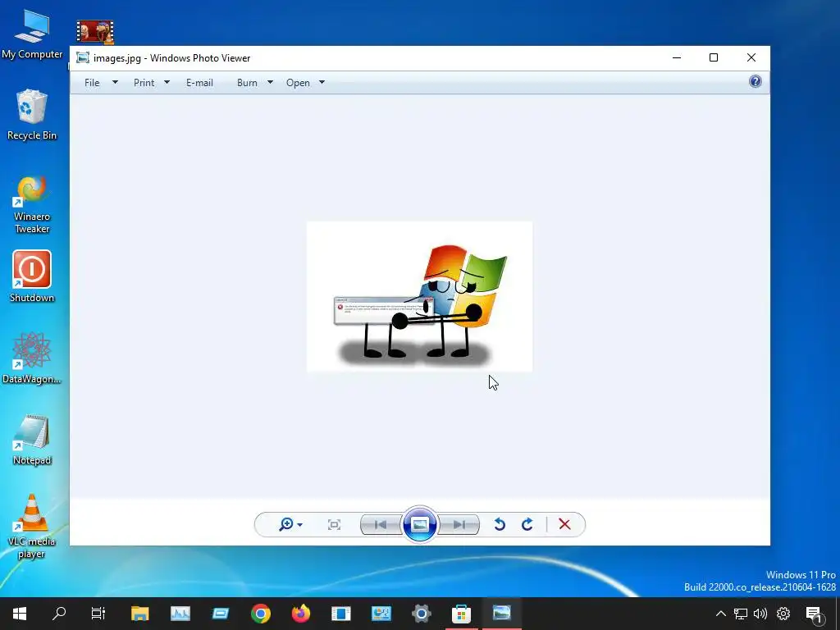
Task: Rotate the image clockwise
Action: [x=527, y=524]
